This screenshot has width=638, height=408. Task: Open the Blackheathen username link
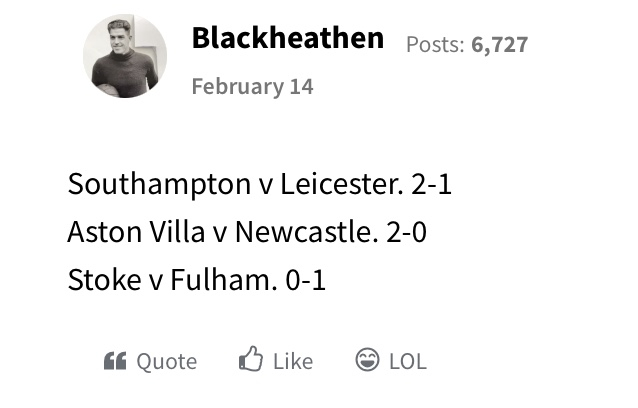(x=288, y=38)
